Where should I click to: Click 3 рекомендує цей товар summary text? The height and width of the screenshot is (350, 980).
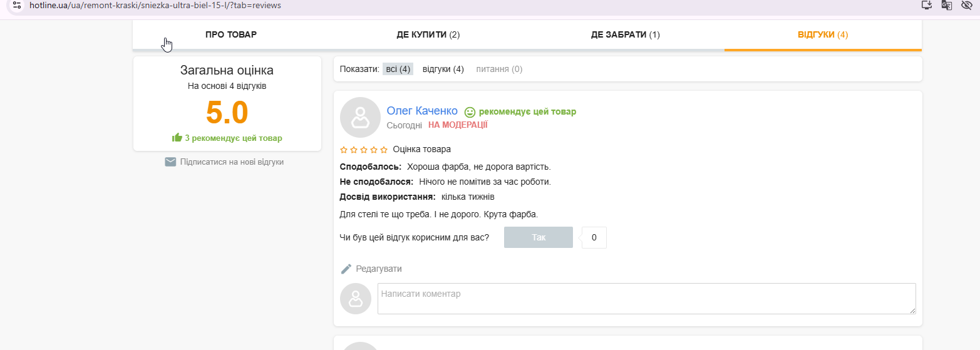coord(234,138)
